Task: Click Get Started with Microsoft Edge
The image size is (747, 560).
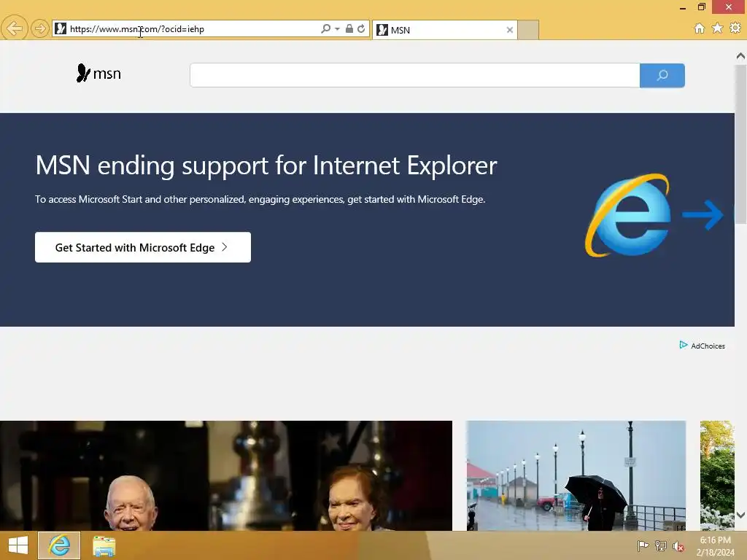Action: (x=143, y=247)
